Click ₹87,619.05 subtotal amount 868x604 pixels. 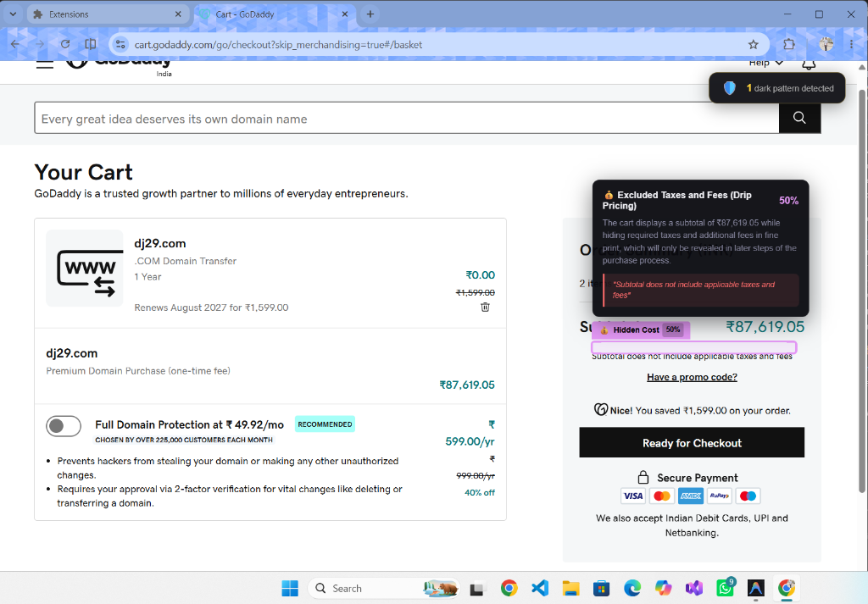coord(765,327)
